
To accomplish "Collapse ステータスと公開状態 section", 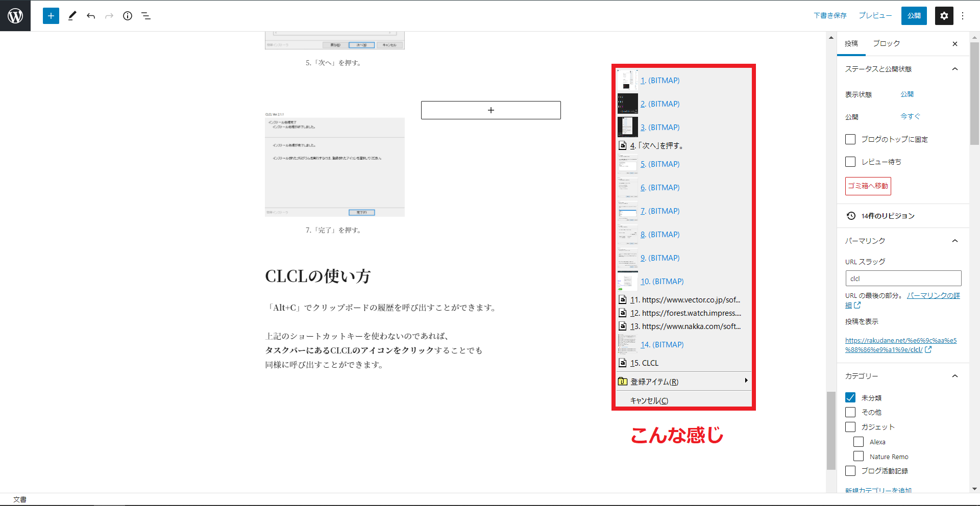I will [x=903, y=69].
